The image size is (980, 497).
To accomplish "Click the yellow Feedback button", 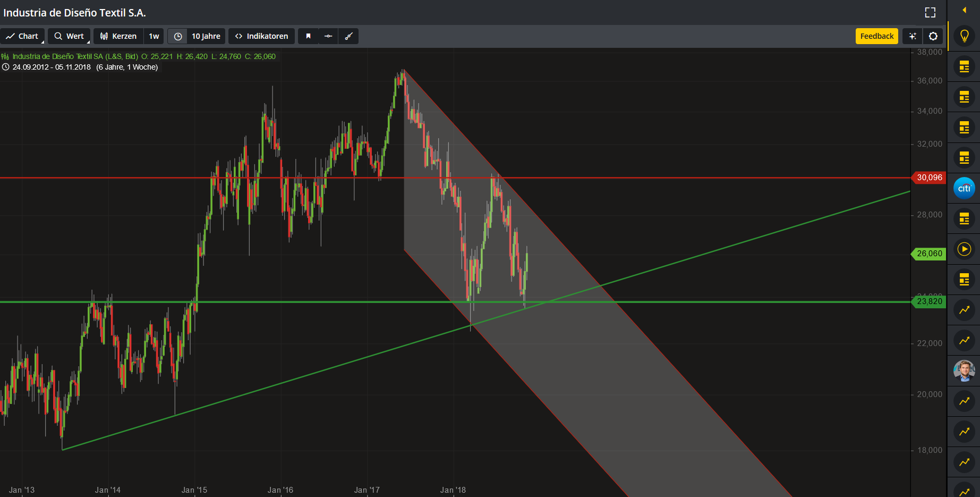I will [x=876, y=36].
